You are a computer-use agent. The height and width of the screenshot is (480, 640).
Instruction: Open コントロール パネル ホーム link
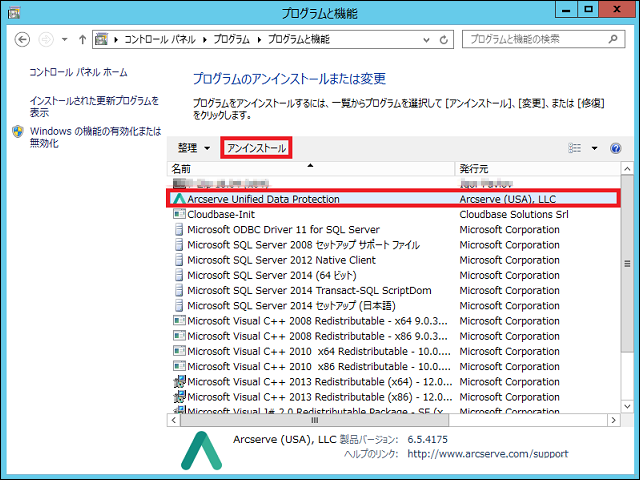click(x=78, y=72)
